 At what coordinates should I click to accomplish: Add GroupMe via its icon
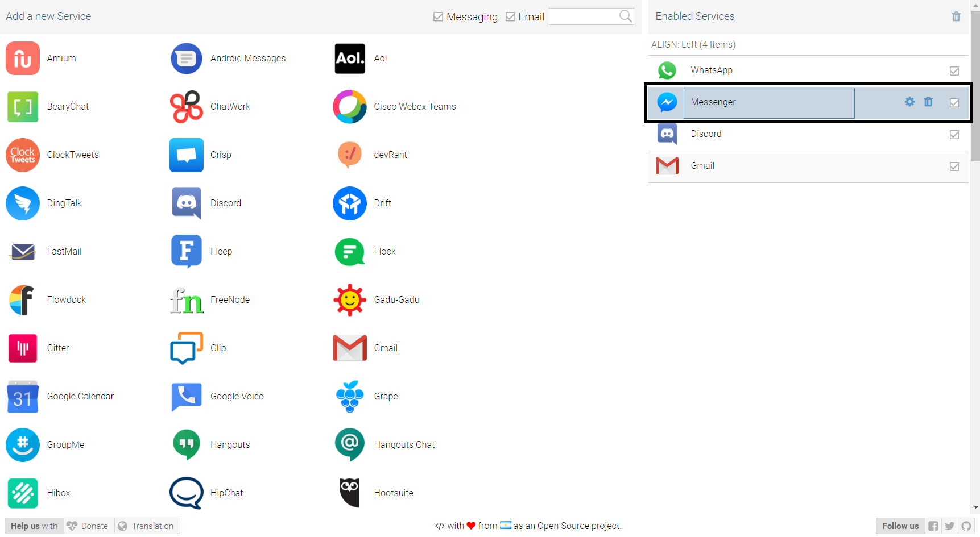pyautogui.click(x=23, y=444)
